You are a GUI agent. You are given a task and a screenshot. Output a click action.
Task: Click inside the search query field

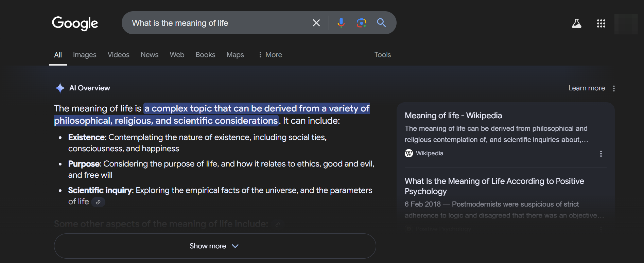(x=217, y=23)
